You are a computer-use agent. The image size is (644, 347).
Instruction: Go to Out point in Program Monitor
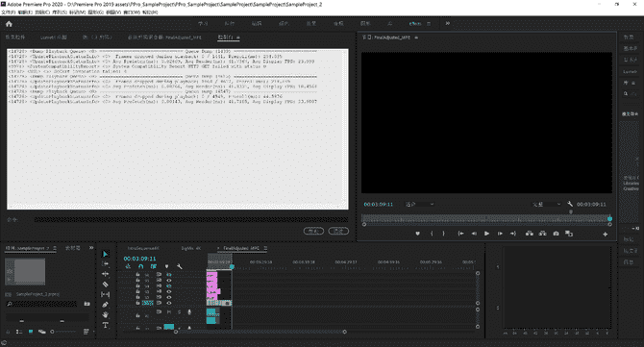(513, 234)
